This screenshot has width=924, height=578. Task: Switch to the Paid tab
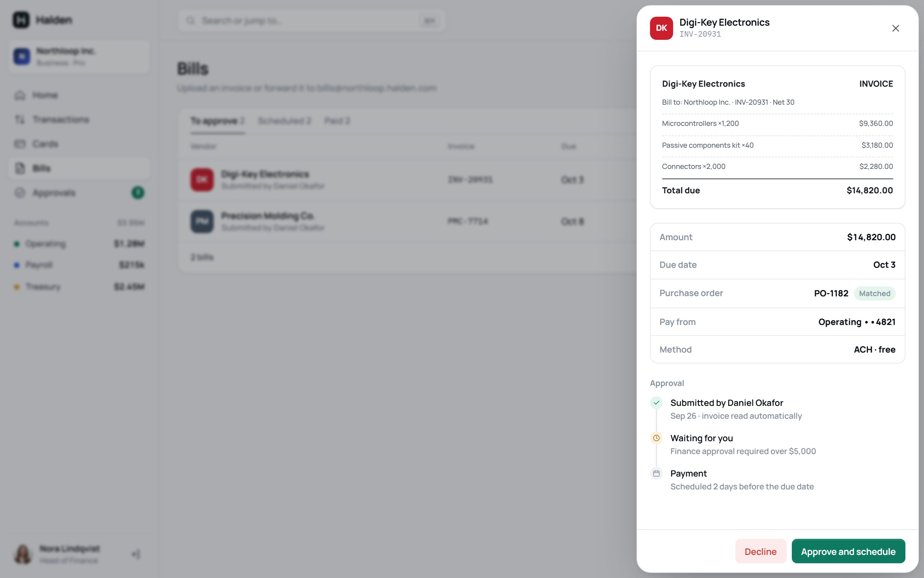337,121
